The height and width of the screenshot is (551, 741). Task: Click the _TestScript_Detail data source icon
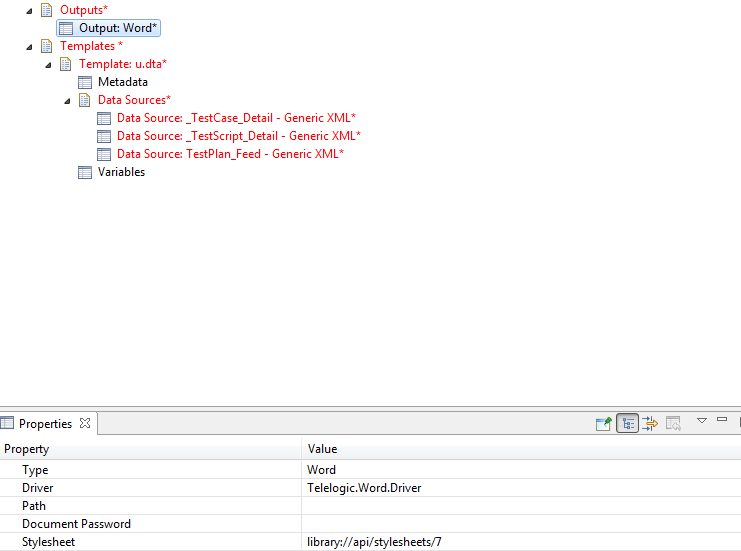pyautogui.click(x=104, y=136)
